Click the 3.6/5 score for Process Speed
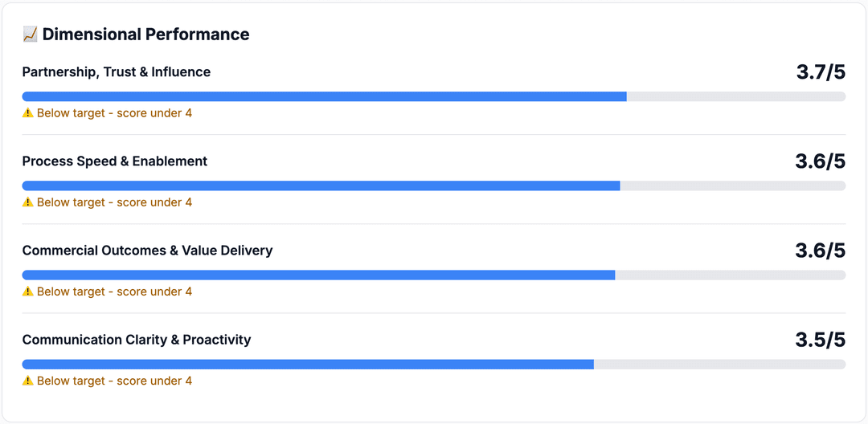This screenshot has height=424, width=868. click(x=821, y=161)
